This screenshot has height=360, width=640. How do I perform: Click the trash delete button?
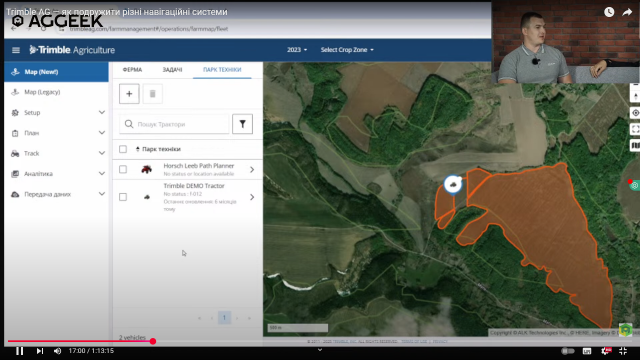153,94
